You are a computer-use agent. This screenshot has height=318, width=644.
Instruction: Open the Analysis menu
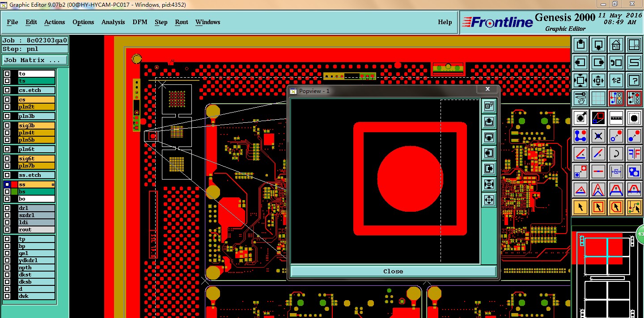point(113,22)
